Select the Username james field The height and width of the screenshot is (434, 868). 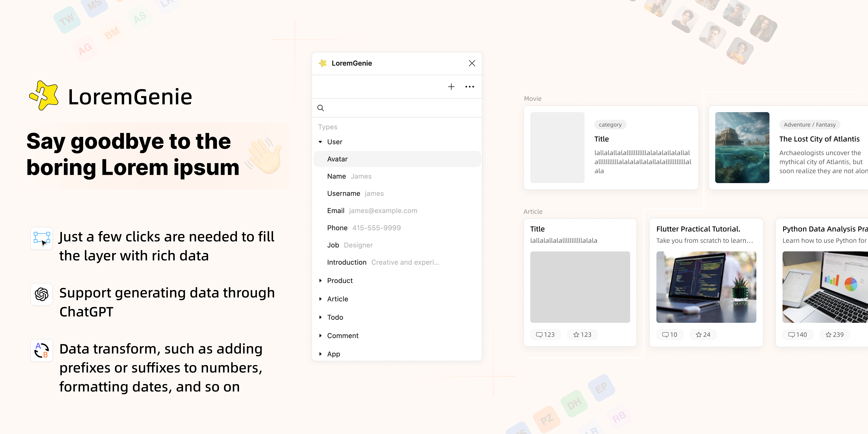pyautogui.click(x=397, y=193)
